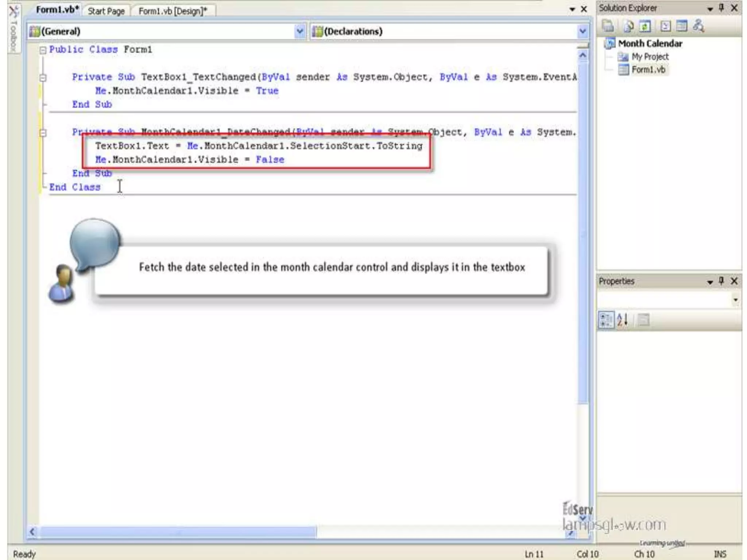Click the 'Public Class Form1' line
The width and height of the screenshot is (747, 560).
(x=101, y=50)
